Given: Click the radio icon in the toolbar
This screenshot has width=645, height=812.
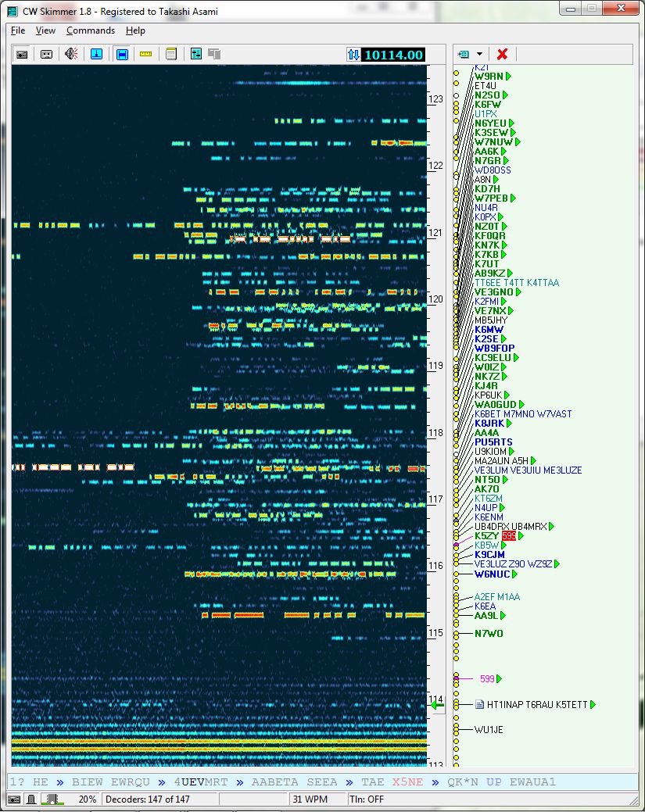Looking at the screenshot, I should pos(22,54).
